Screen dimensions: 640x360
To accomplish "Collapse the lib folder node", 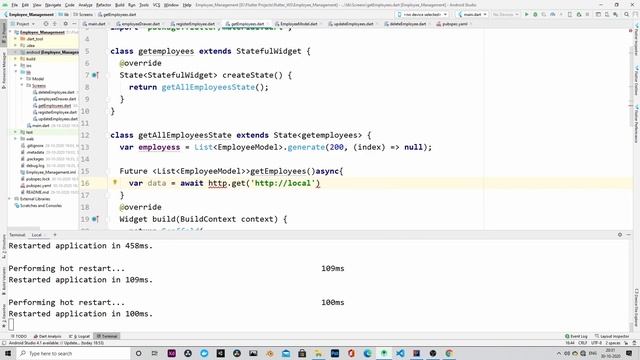I will [16, 72].
